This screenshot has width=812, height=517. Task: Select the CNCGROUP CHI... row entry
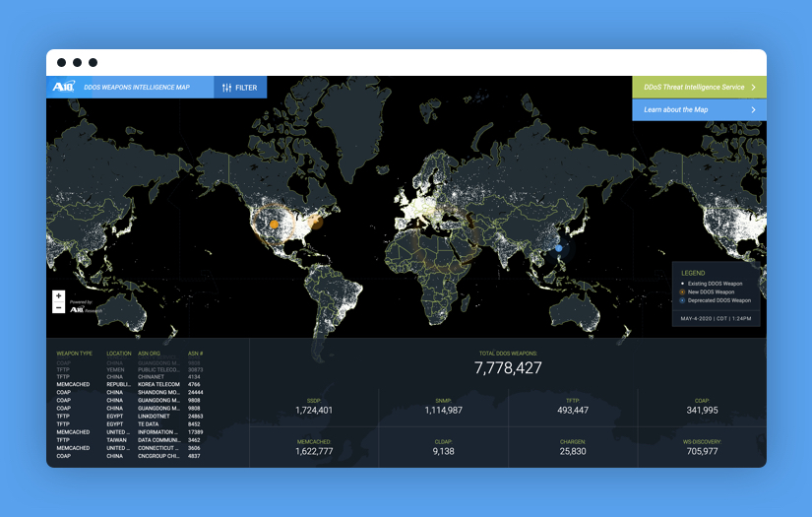(x=158, y=456)
